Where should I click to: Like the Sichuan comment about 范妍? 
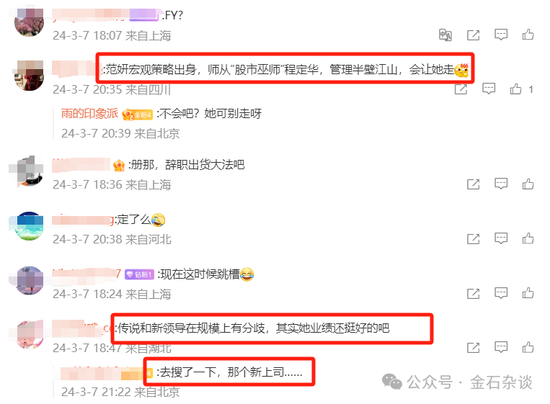(x=515, y=89)
